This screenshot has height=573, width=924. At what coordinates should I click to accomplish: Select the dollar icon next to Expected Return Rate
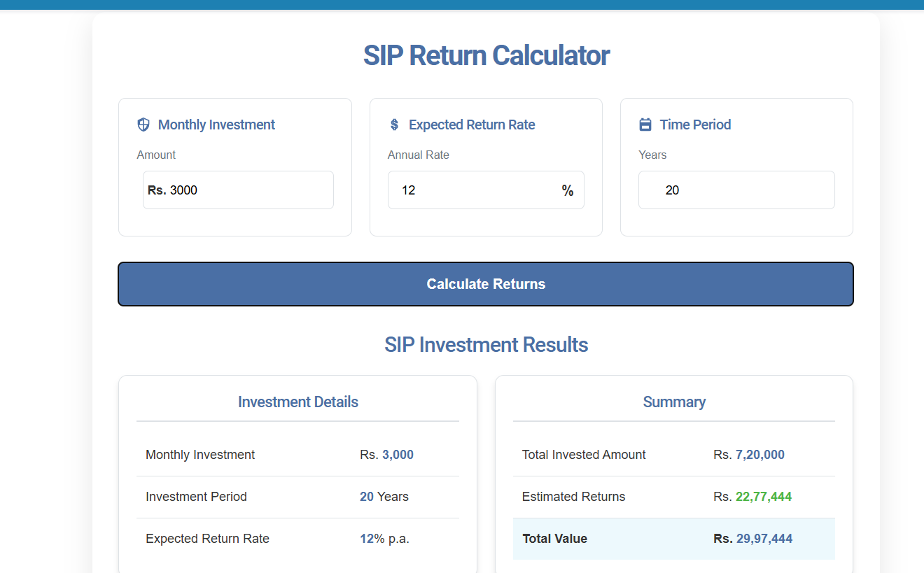coord(393,124)
